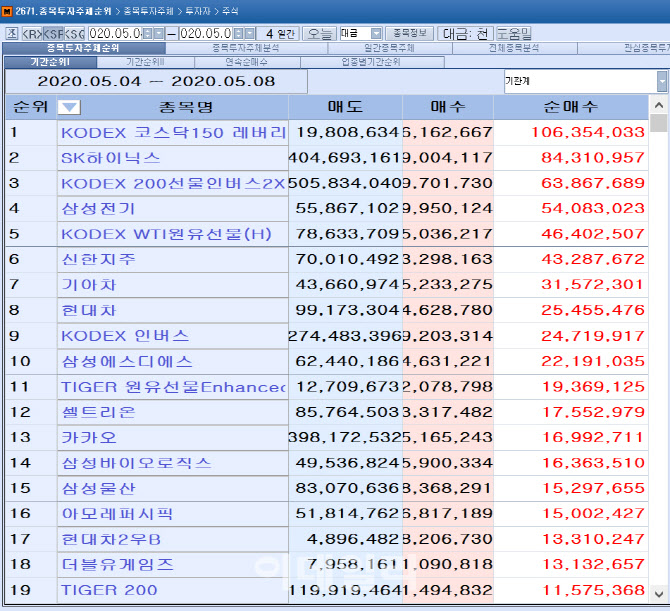Open 현대차2우B stock link

coord(111,539)
